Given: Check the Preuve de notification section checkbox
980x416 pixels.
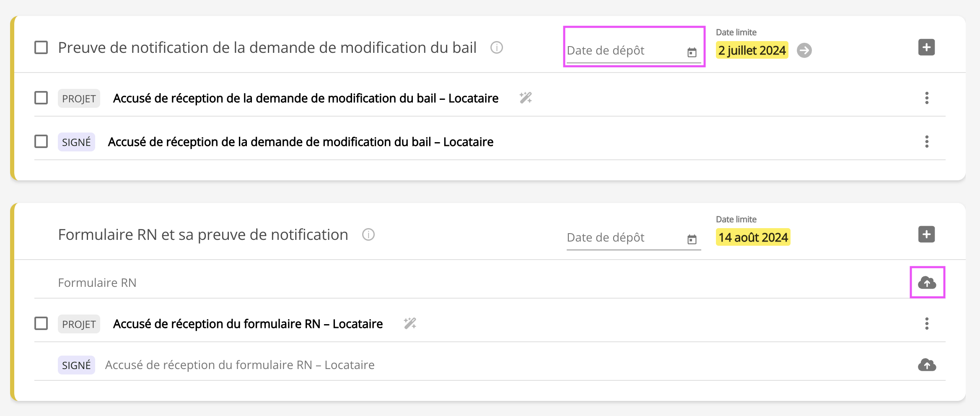Looking at the screenshot, I should (41, 48).
